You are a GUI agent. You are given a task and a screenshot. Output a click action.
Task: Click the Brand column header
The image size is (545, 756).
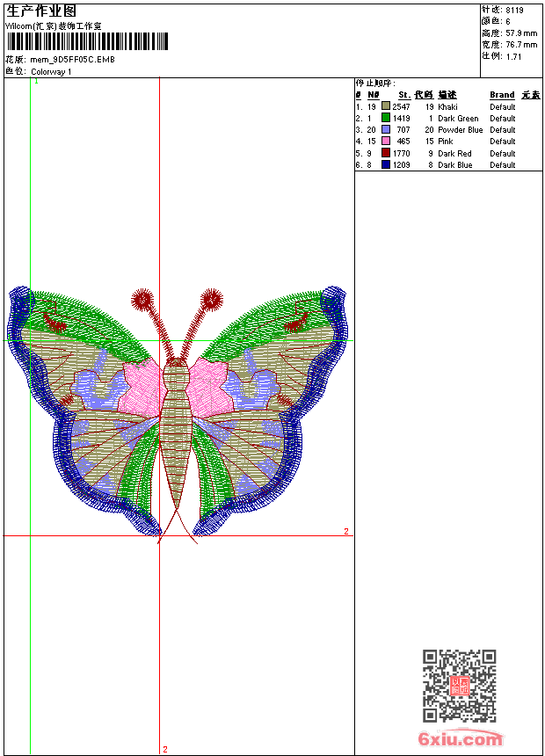[x=502, y=95]
